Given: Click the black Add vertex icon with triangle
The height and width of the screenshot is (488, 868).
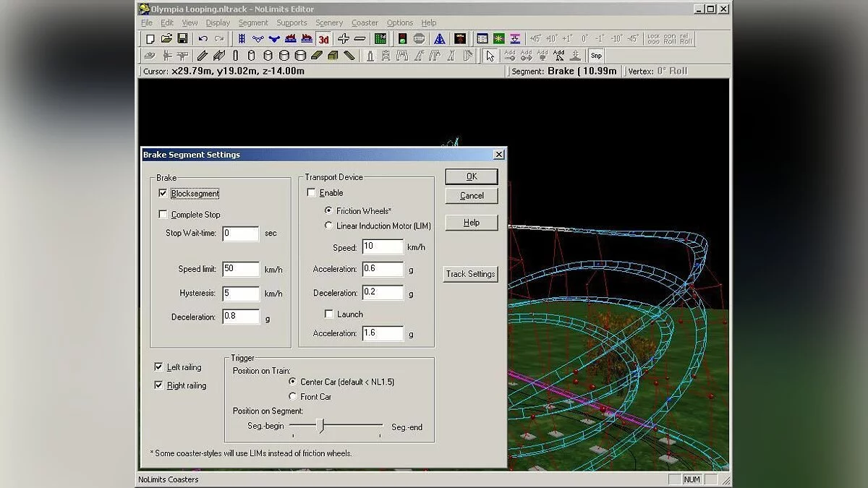Looking at the screenshot, I should pyautogui.click(x=558, y=56).
